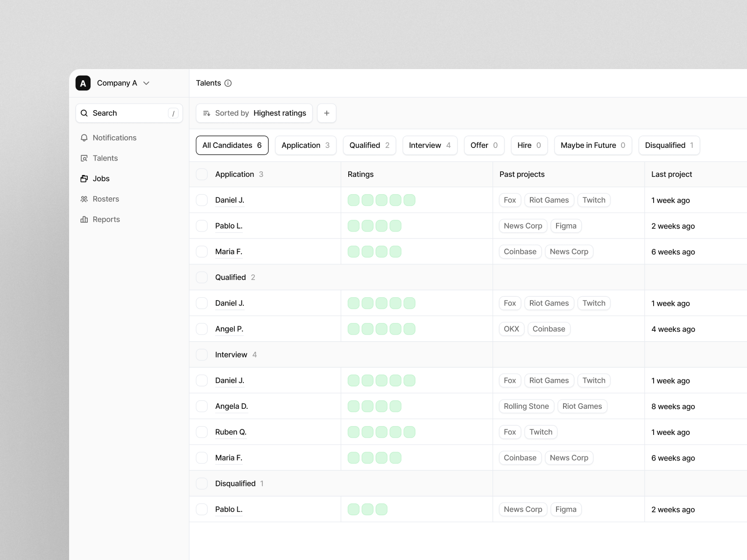Check the checkbox on Daniel J.'s first row

[202, 200]
